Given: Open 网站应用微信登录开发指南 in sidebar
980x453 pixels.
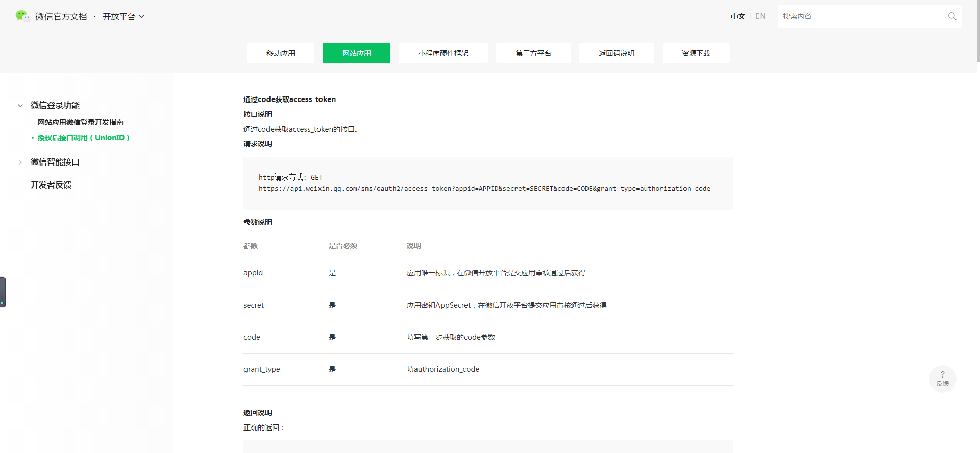Looking at the screenshot, I should (x=81, y=122).
